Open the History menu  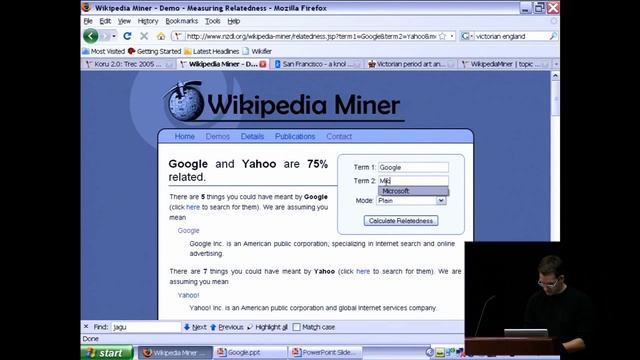(x=148, y=21)
